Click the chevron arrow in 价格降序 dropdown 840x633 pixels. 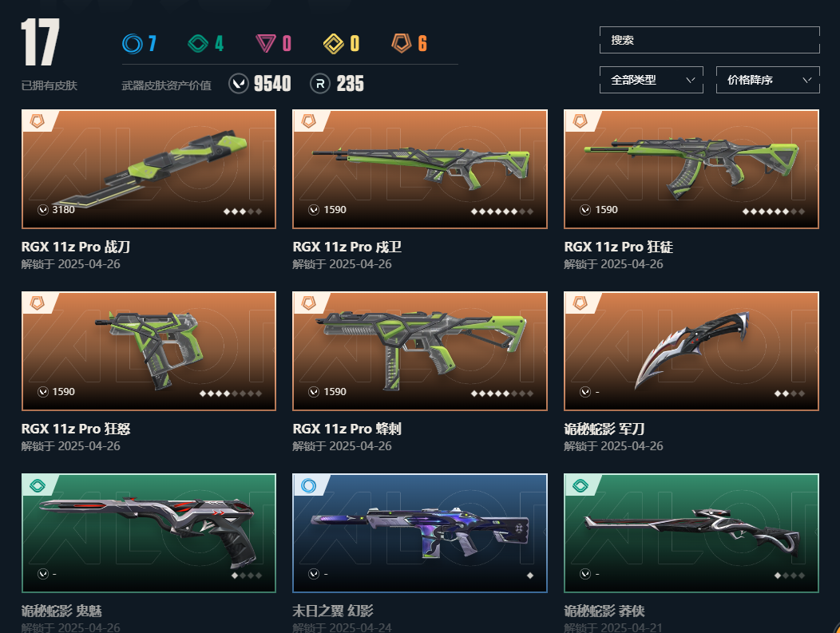coord(806,80)
